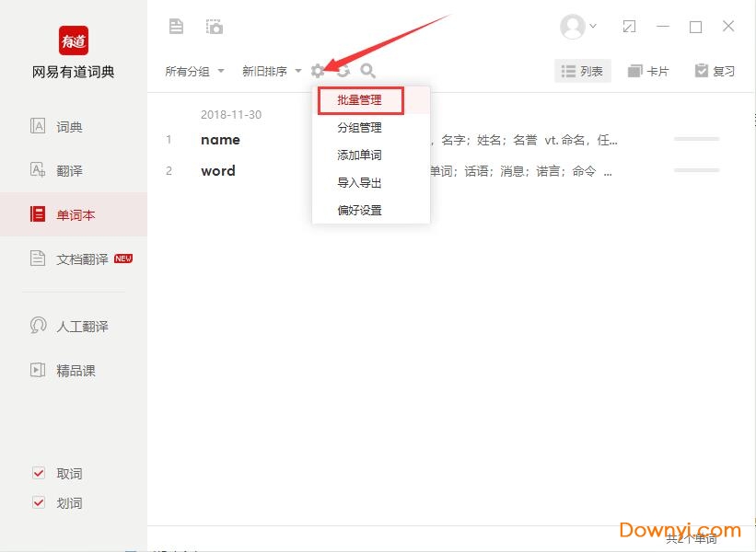This screenshot has width=756, height=552.
Task: Click progress bar of the word 'name'
Action: 696,140
